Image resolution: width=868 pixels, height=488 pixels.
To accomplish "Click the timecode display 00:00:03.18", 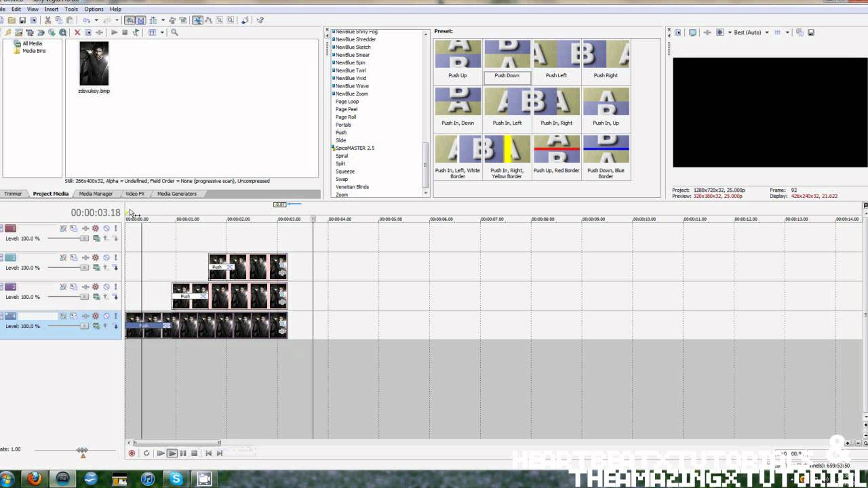I will [96, 213].
